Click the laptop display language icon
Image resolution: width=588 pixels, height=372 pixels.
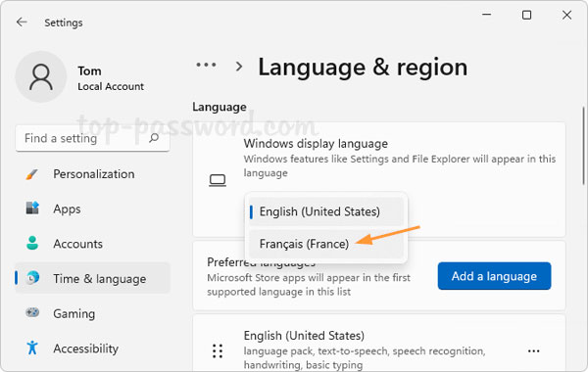[x=218, y=180]
